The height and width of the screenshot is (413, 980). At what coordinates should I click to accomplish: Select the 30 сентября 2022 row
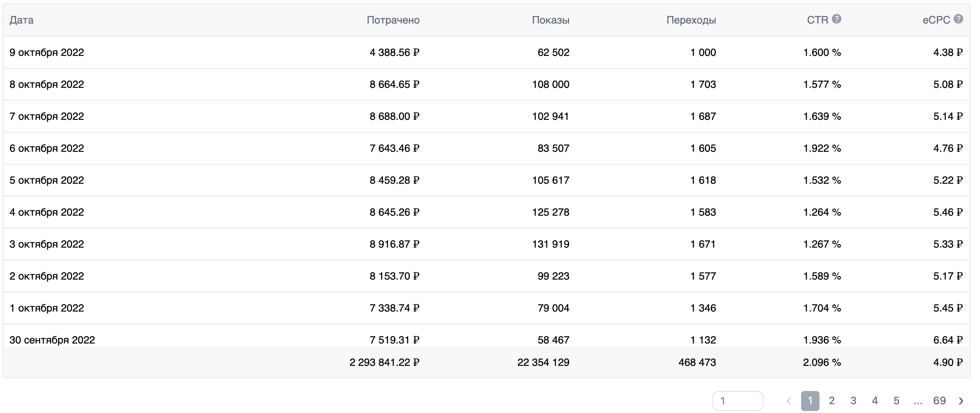click(x=52, y=340)
